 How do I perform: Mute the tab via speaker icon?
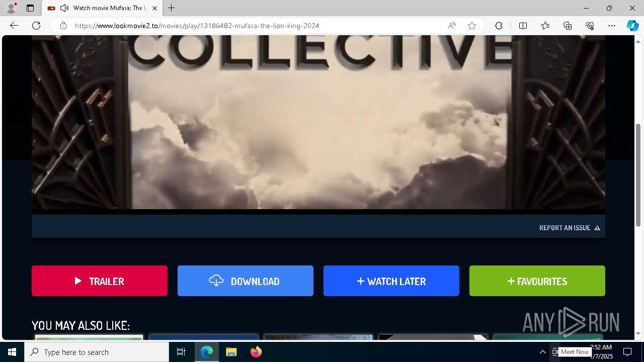pyautogui.click(x=64, y=8)
